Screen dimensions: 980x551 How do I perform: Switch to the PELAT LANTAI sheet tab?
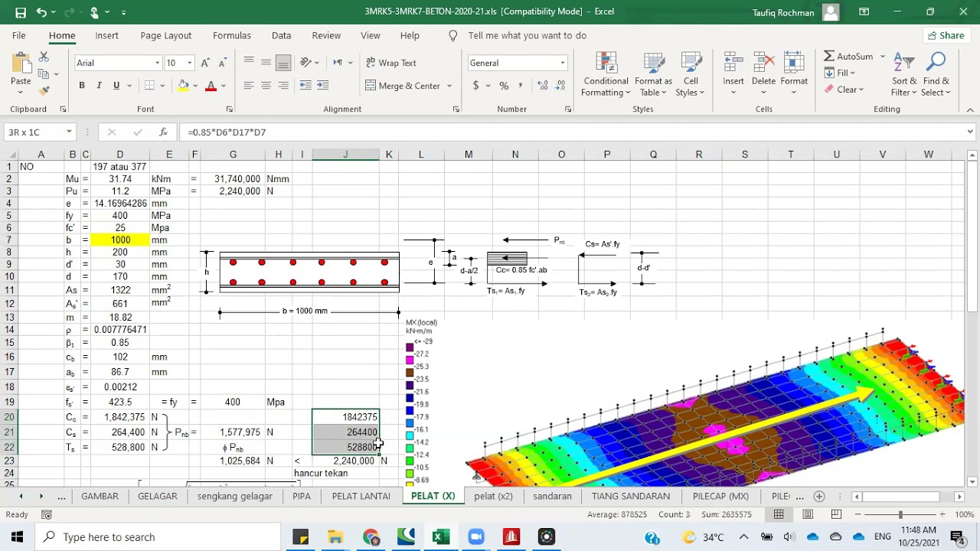click(361, 496)
